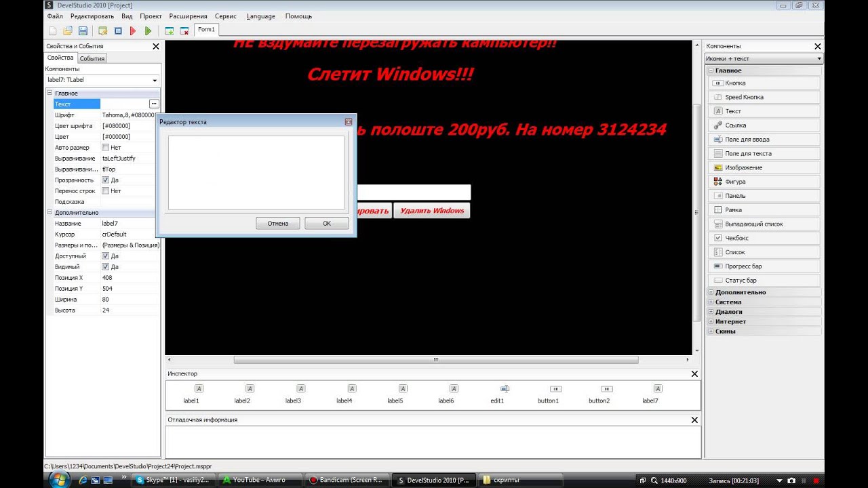Viewport: 868px width, 488px height.
Task: Select label7 icon in Inspector
Action: coord(658,388)
